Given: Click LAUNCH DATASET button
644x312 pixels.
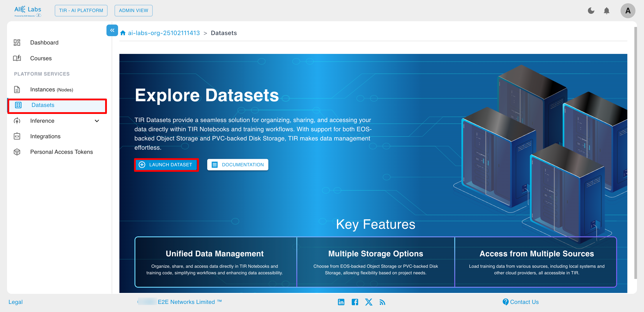Looking at the screenshot, I should tap(166, 165).
